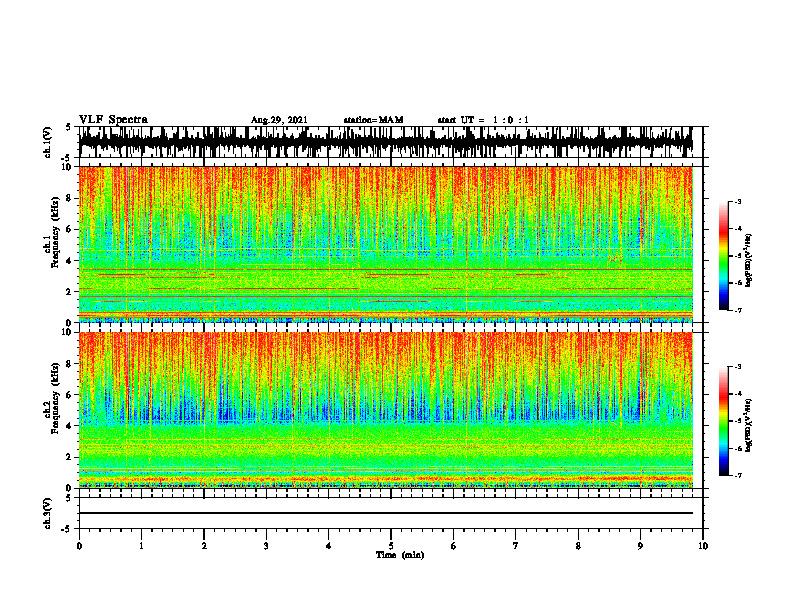Click the "5" voltage tick of ch.3(V) axis
792x612 pixels.
click(68, 498)
